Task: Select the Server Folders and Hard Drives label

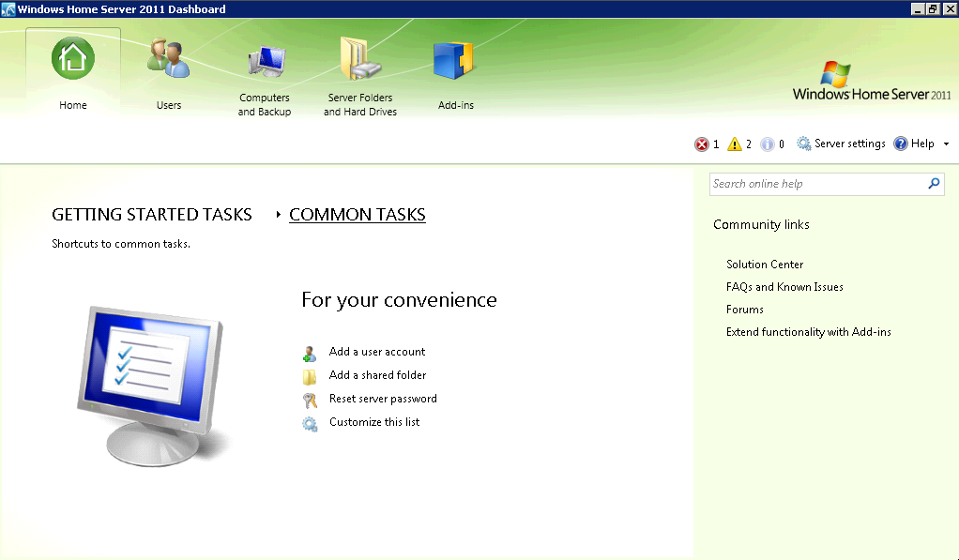Action: pyautogui.click(x=360, y=104)
